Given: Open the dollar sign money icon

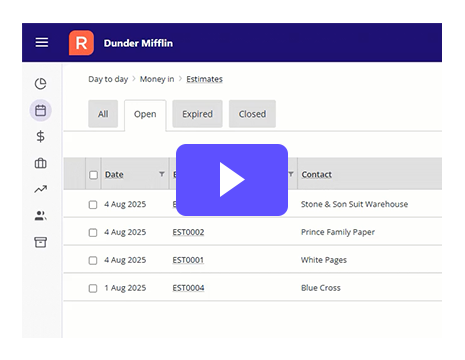Looking at the screenshot, I should coord(40,136).
